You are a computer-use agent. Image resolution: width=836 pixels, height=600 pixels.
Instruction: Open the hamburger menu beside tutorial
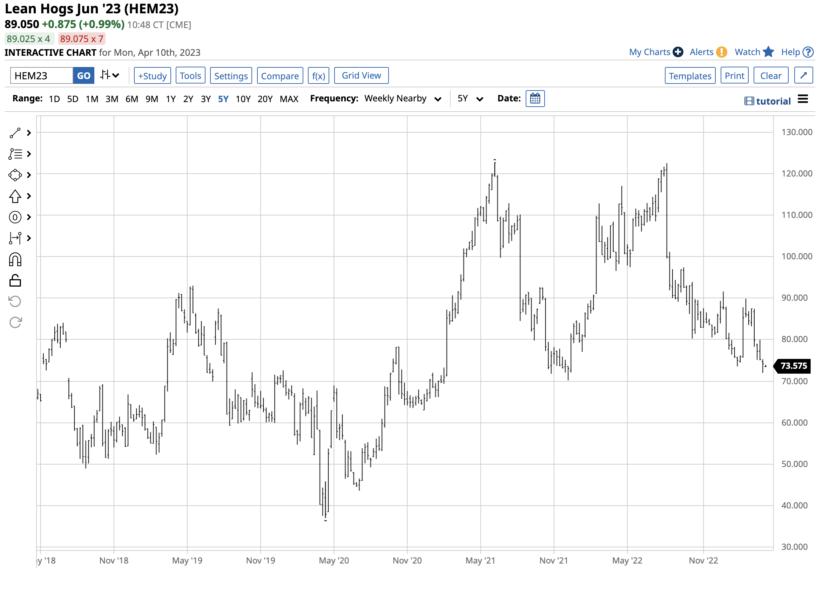[x=803, y=99]
